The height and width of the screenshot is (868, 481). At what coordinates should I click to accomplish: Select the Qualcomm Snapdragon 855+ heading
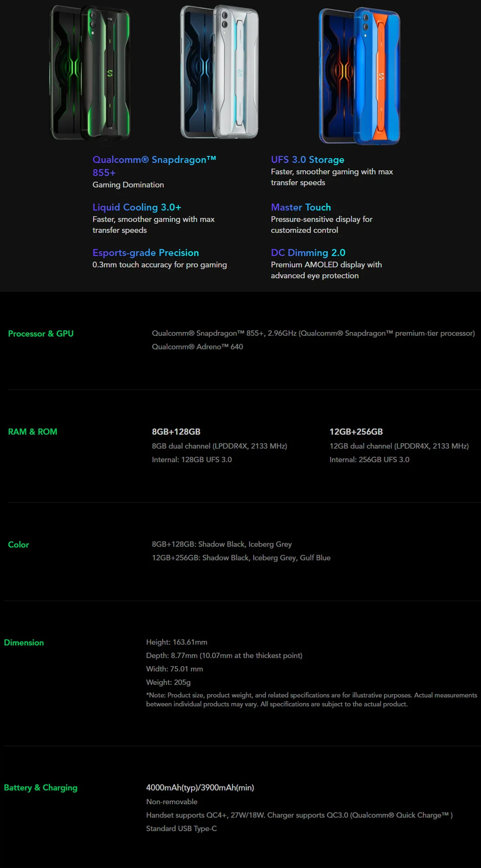[x=154, y=166]
